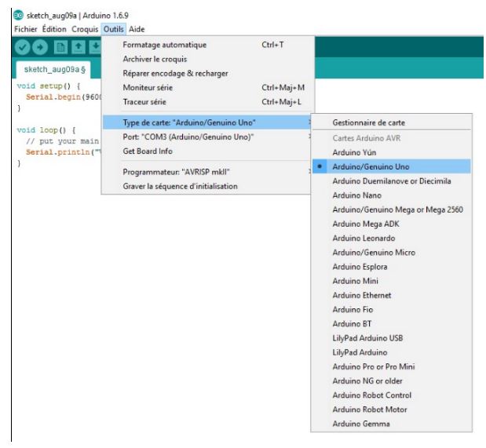
Task: Open Gestionnaire de carte
Action: coord(392,122)
